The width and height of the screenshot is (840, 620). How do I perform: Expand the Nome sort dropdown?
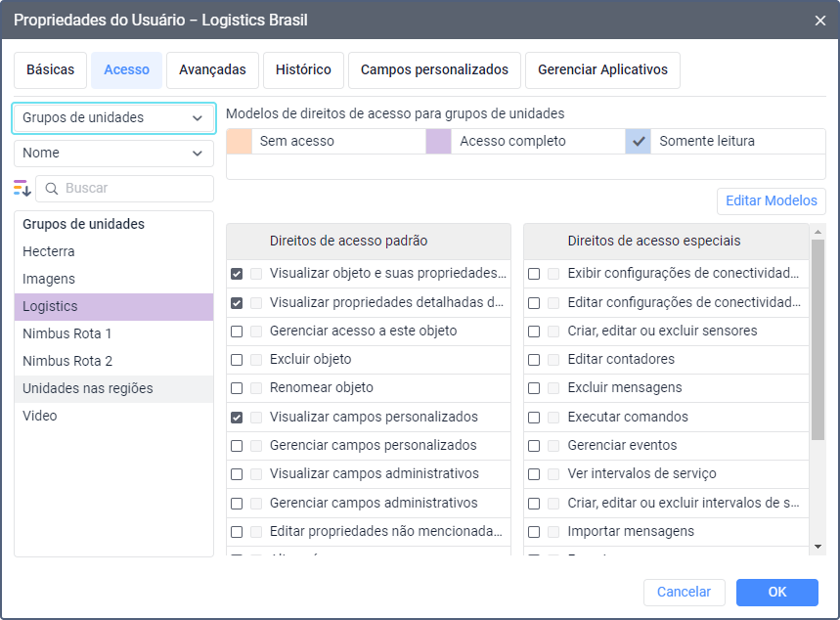[x=113, y=154]
